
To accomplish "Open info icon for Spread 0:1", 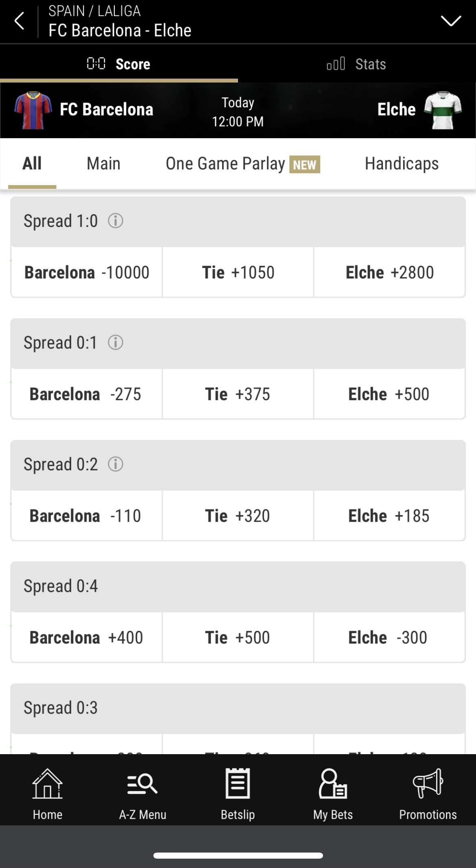I will pyautogui.click(x=116, y=342).
